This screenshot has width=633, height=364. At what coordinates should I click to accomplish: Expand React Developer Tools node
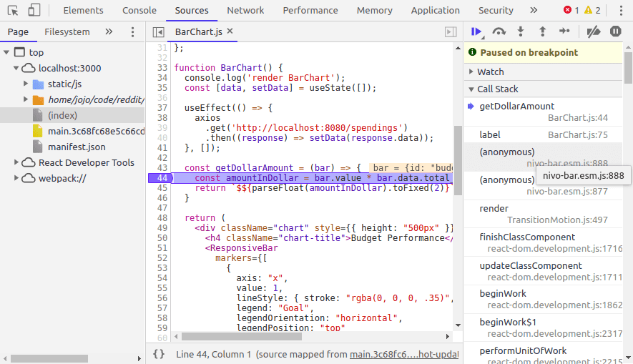coord(16,162)
